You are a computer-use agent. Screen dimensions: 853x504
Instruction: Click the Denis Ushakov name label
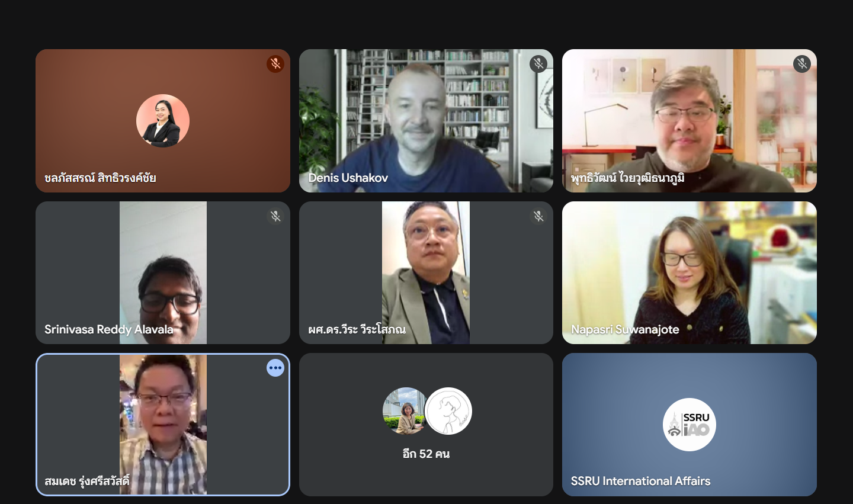pyautogui.click(x=348, y=178)
